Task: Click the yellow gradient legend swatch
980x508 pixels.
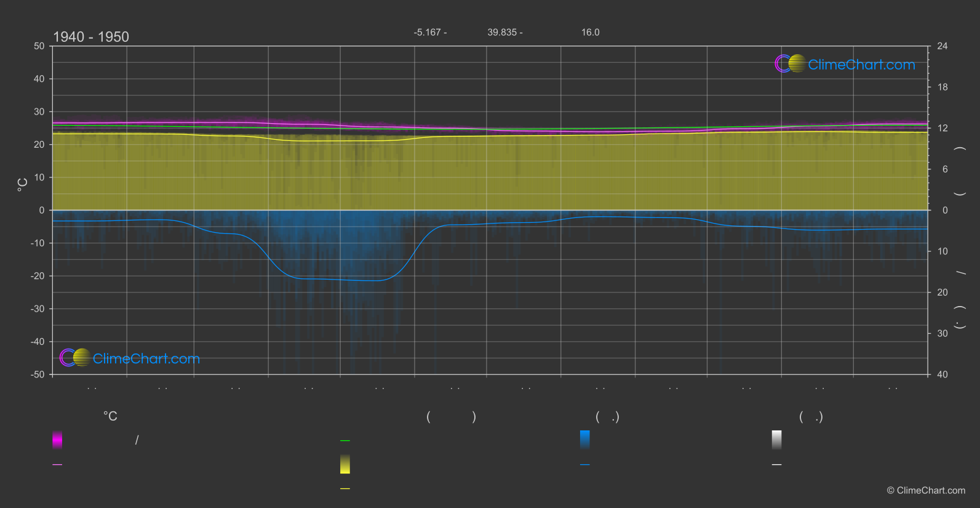Action: [345, 464]
